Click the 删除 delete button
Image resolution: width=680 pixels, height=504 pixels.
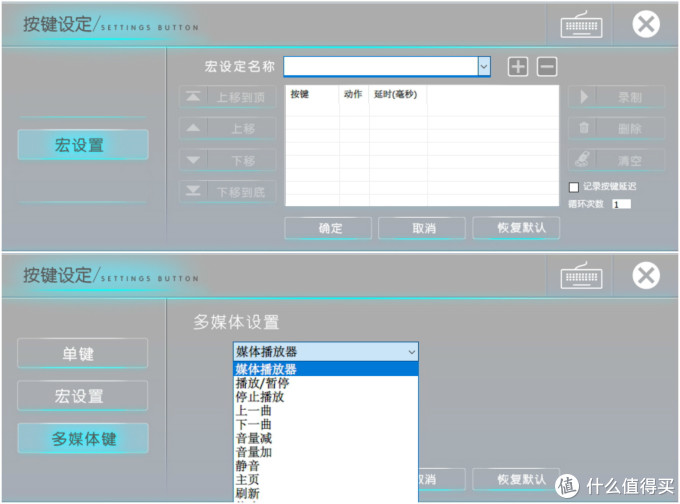pos(616,128)
